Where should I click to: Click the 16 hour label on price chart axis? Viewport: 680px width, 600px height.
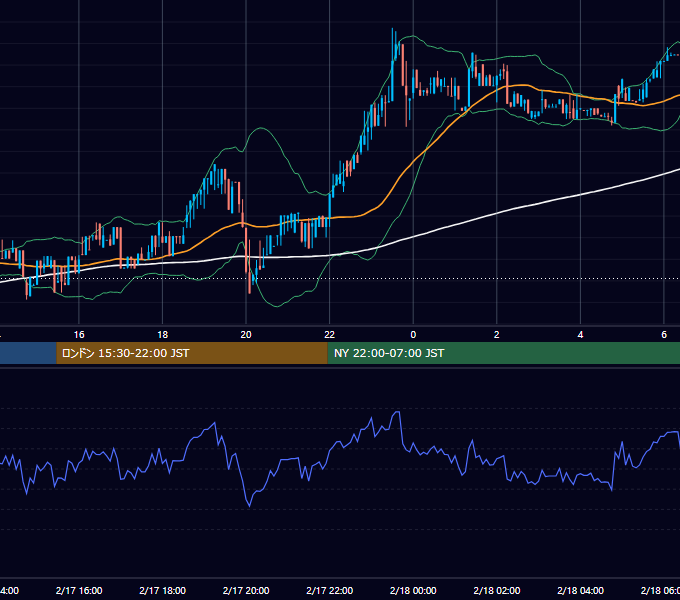tap(79, 334)
